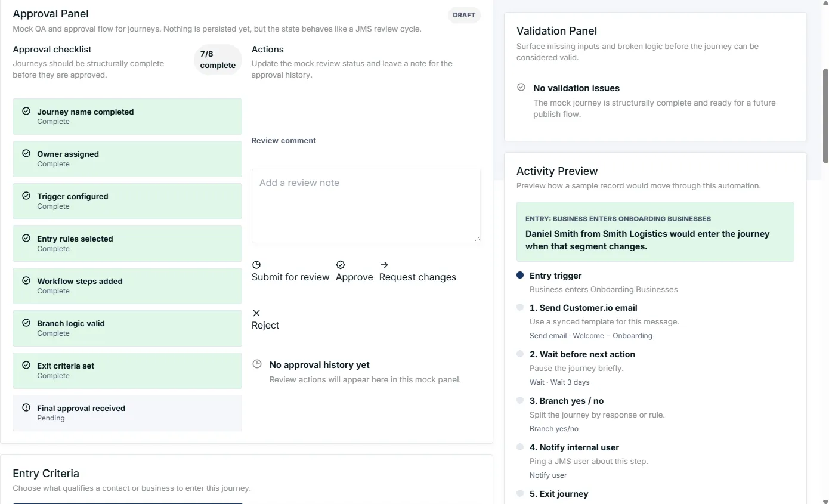829x504 pixels.
Task: Click the Exit criteria set checklist row
Action: (x=127, y=370)
